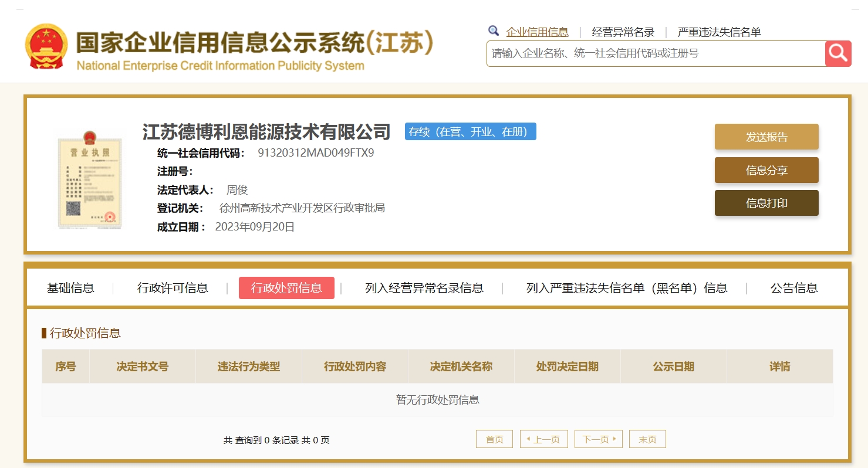Open the 列入严重违法失信名单（黑名单）信息 tab
The height and width of the screenshot is (468, 868).
point(627,288)
